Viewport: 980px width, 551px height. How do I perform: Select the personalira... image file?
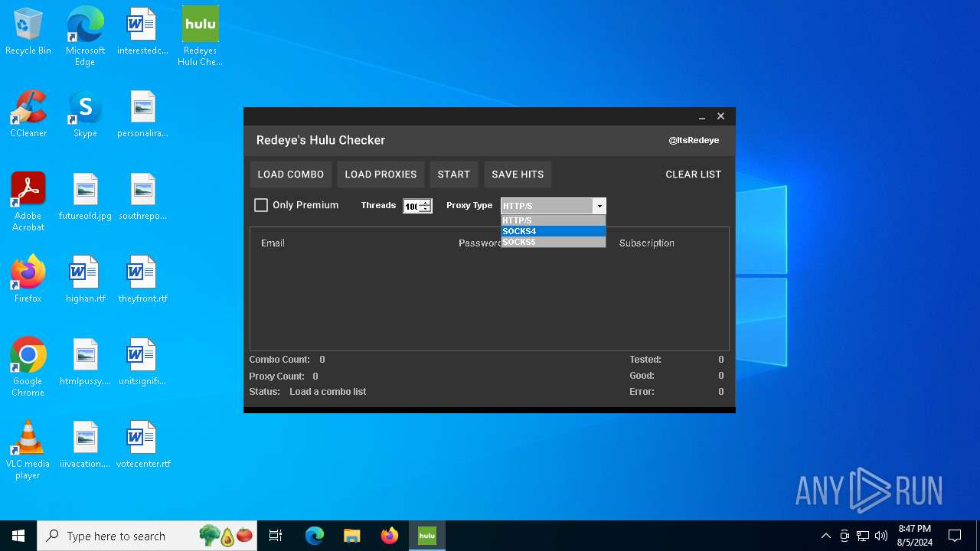coord(142,115)
